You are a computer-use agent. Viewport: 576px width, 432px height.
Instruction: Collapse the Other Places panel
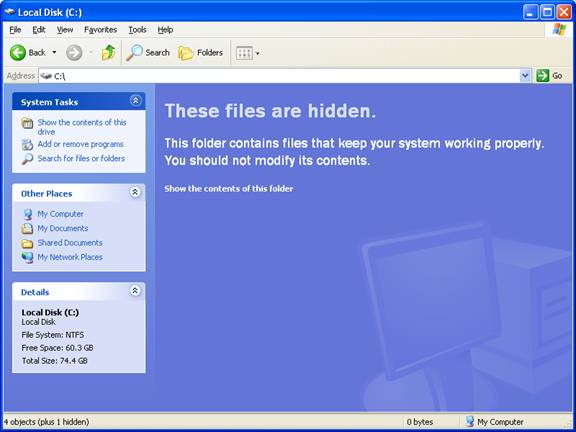(135, 192)
